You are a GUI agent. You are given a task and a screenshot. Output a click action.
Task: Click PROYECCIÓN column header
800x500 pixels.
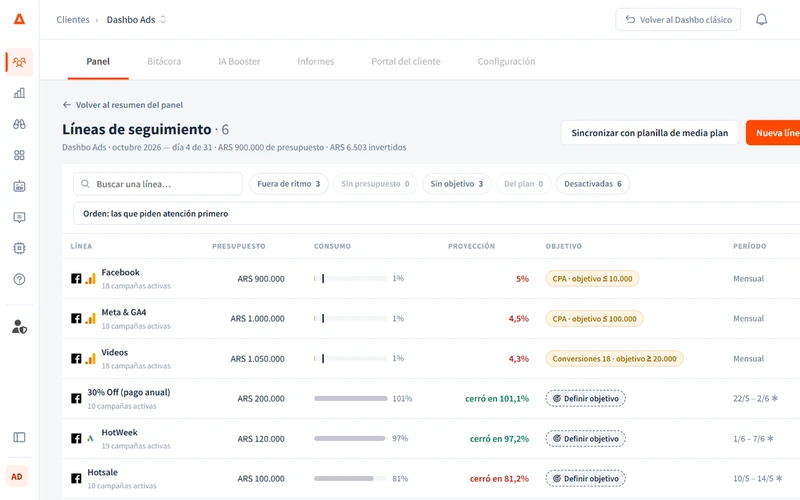[x=471, y=246]
